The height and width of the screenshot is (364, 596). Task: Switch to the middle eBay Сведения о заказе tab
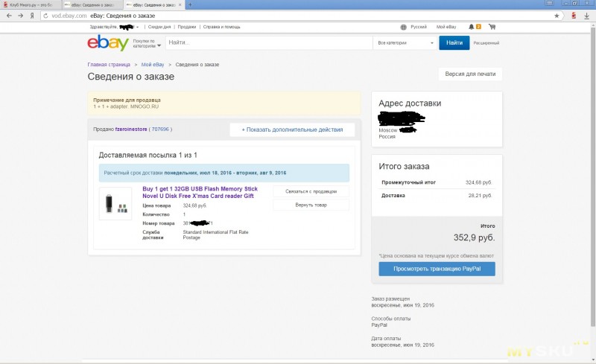click(x=92, y=5)
